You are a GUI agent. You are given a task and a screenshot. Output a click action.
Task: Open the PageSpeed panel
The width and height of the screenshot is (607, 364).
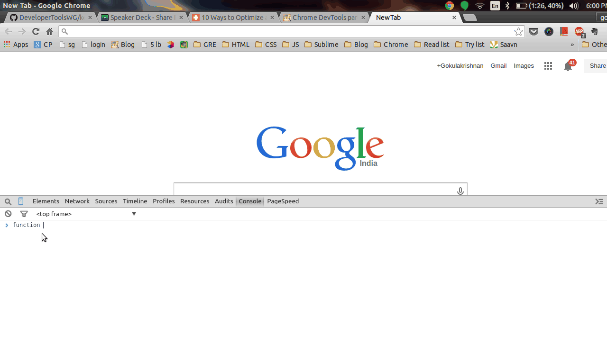tap(283, 201)
